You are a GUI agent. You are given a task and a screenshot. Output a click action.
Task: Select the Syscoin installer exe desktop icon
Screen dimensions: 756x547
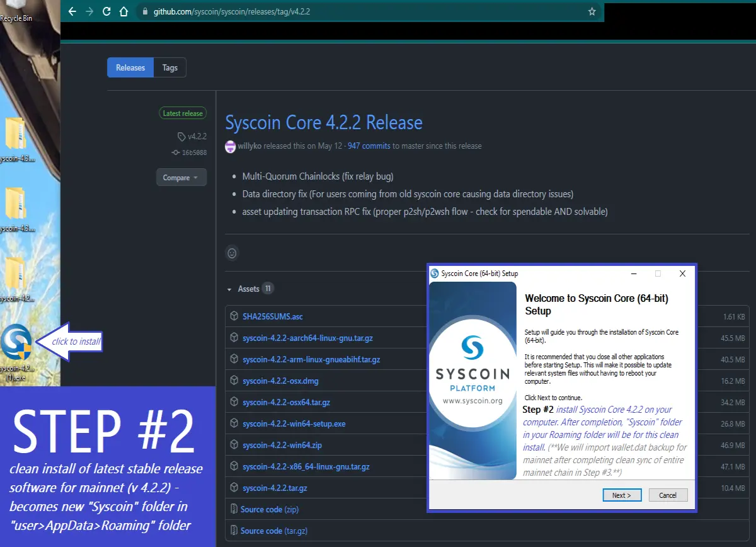16,351
